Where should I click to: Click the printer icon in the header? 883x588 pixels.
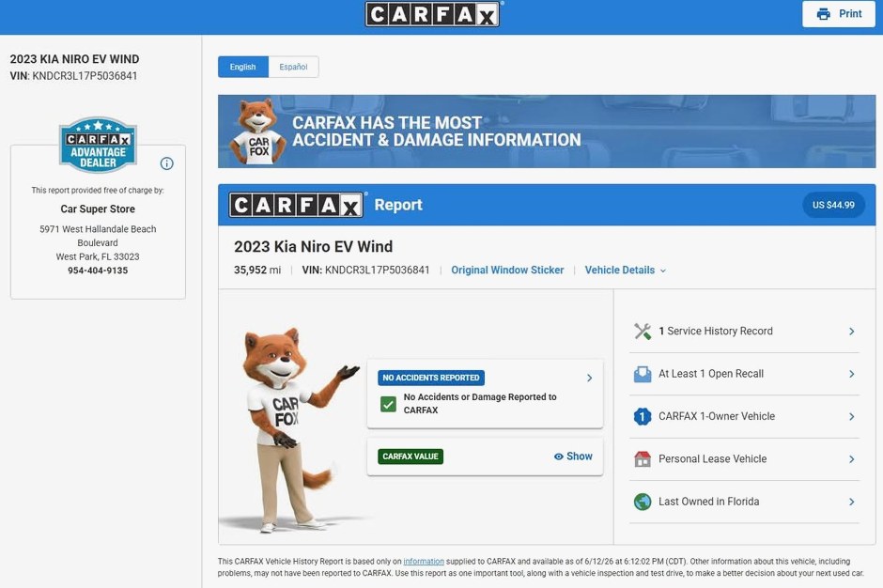pos(823,14)
